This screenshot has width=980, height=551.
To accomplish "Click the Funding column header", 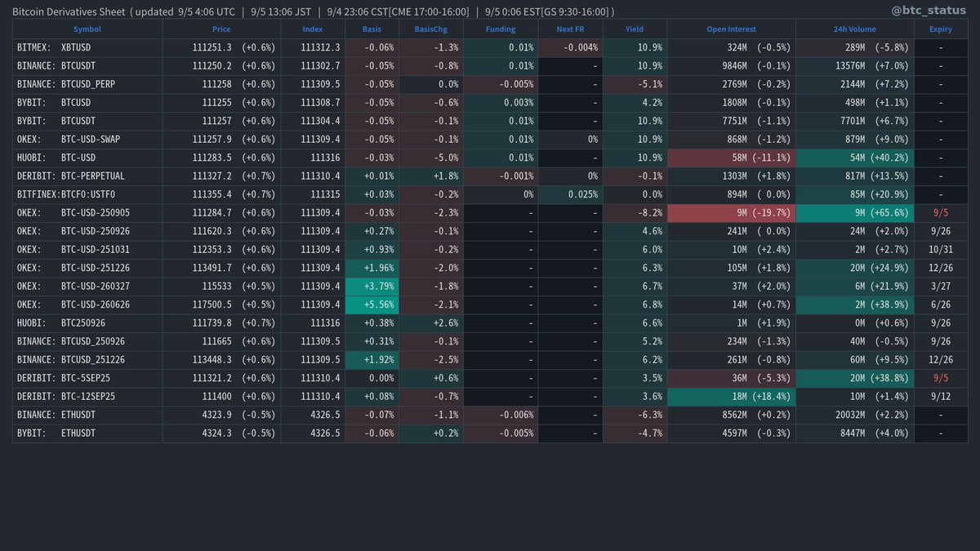I will pos(501,29).
